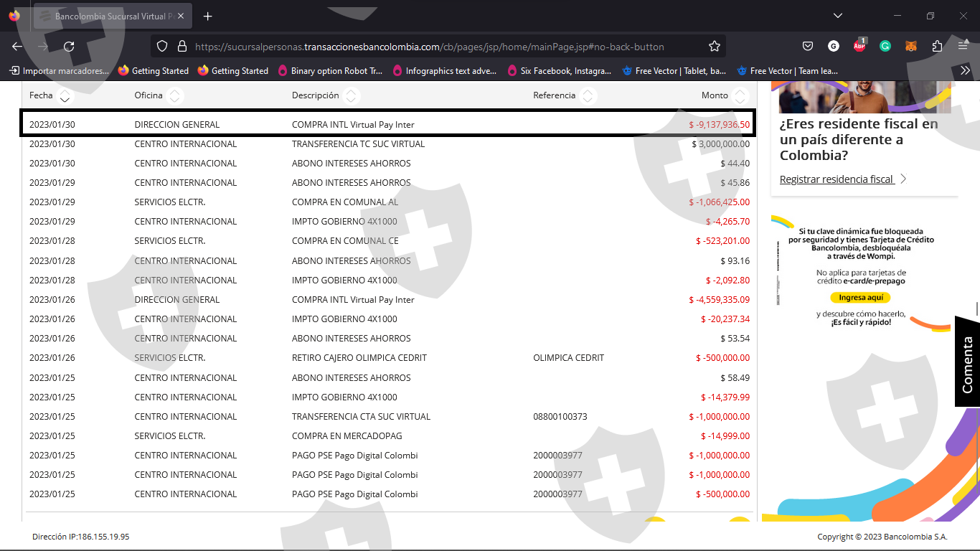Viewport: 980px width, 551px height.
Task: View site security via padlock icon
Action: 182,47
